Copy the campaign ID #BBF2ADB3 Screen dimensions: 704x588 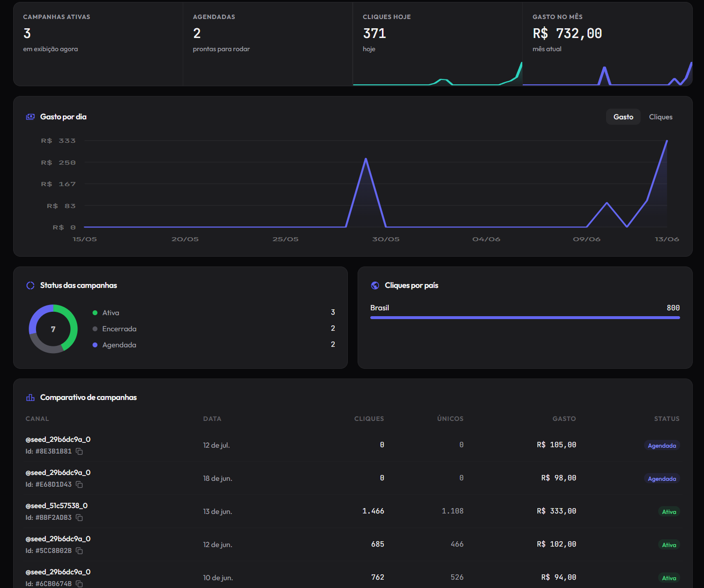[79, 518]
